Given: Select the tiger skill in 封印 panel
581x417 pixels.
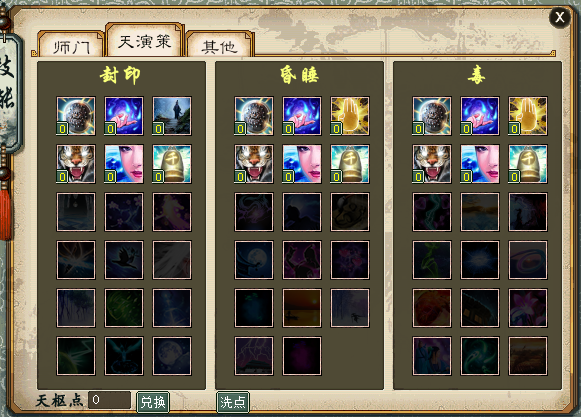Looking at the screenshot, I should point(76,164).
